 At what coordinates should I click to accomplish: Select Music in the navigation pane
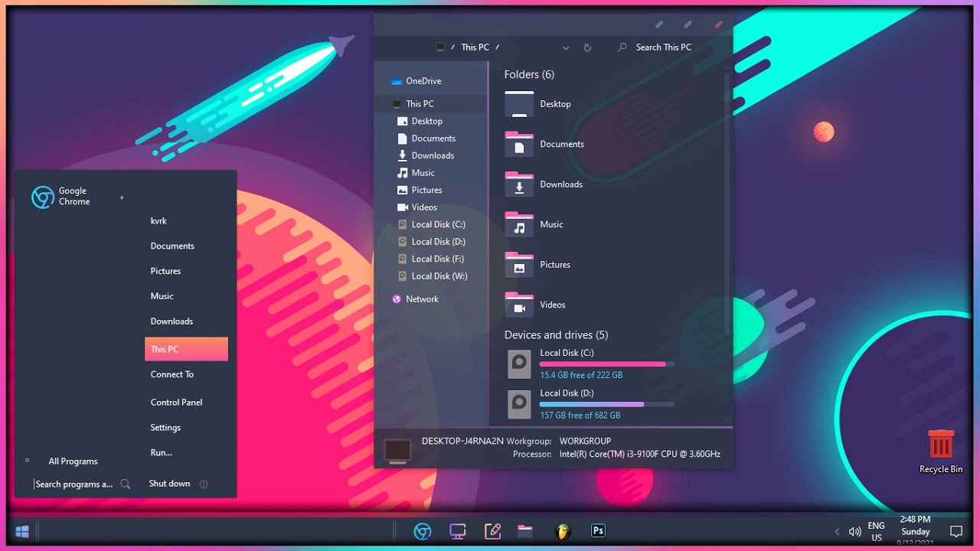423,173
